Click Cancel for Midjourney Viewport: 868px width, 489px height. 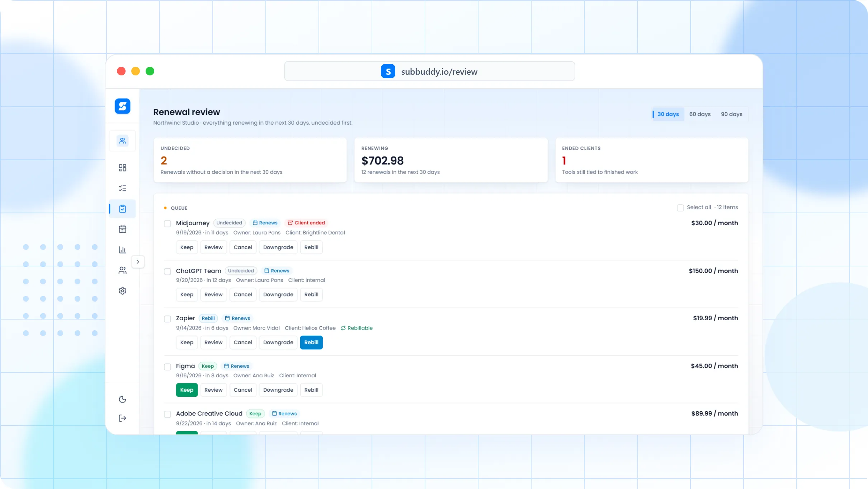(243, 247)
